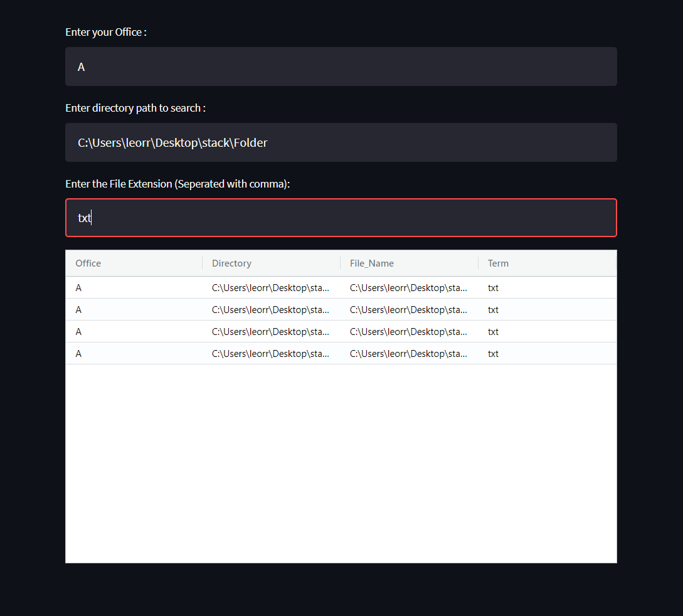Focus the directory path to search field
Image resolution: width=683 pixels, height=616 pixels.
pos(341,142)
